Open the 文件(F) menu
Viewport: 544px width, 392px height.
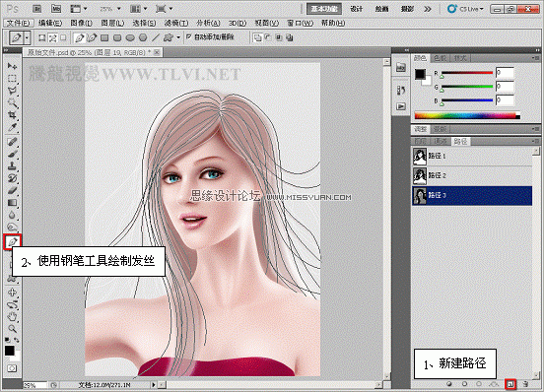19,23
